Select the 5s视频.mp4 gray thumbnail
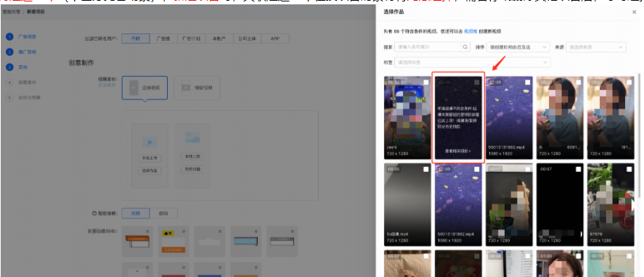Image resolution: width=644 pixels, height=277 pixels. (407, 204)
